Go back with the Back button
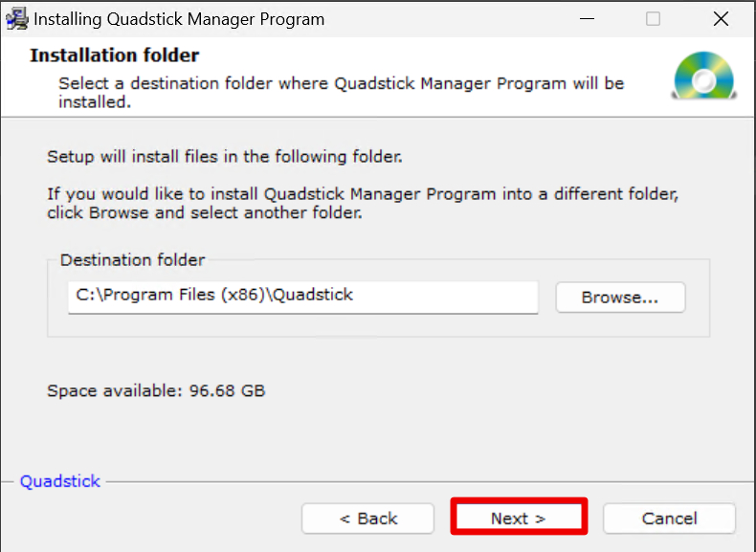This screenshot has height=552, width=756. click(x=368, y=518)
